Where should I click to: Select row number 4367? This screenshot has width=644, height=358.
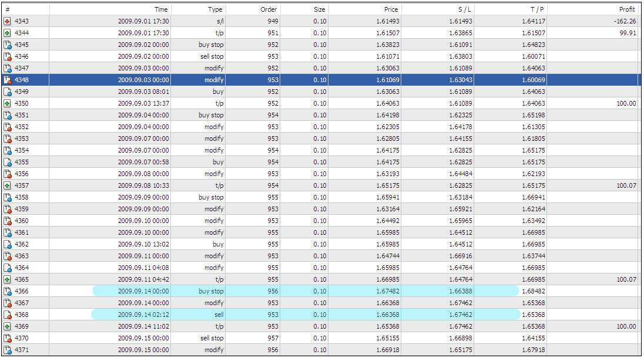click(x=22, y=303)
